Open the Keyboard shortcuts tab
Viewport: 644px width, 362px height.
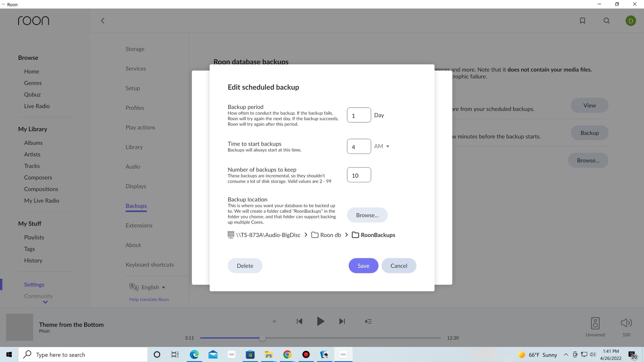(150, 264)
